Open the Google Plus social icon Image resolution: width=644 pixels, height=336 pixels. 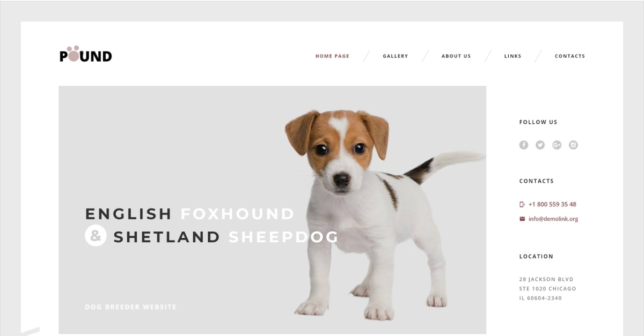click(557, 145)
